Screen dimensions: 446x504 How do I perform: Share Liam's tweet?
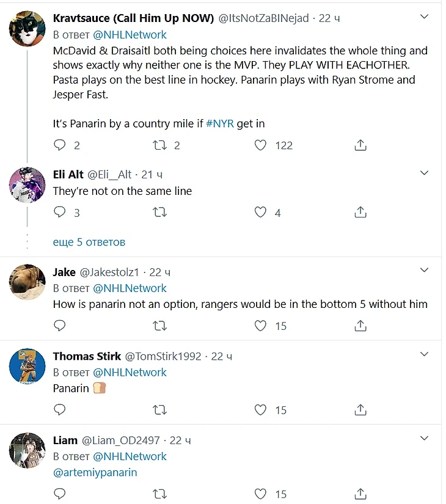(360, 494)
